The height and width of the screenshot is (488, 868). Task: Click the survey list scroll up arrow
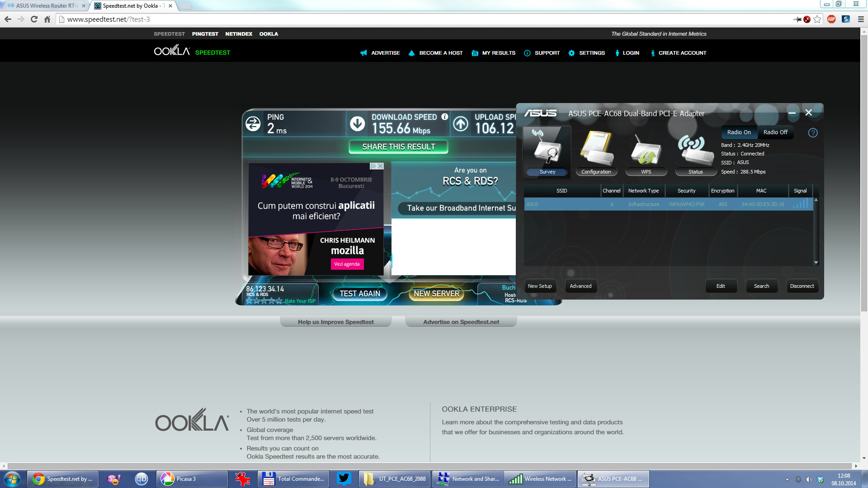tap(816, 200)
